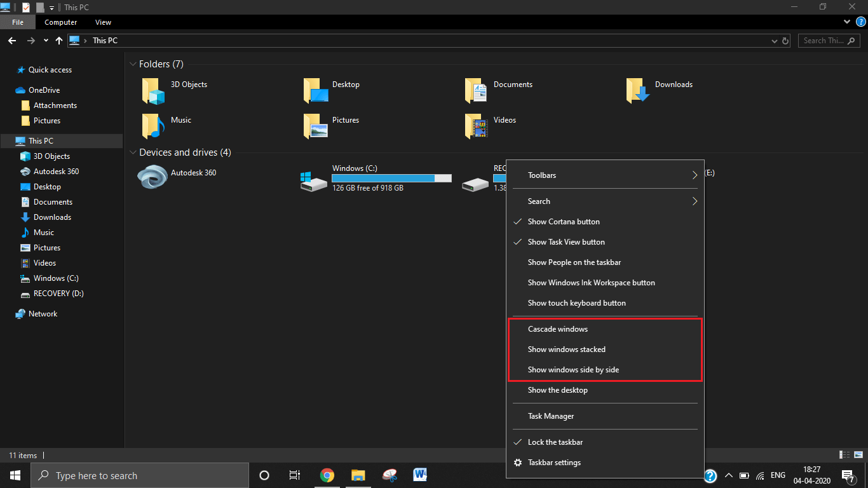Open the View ribbon tab
868x488 pixels.
[103, 22]
